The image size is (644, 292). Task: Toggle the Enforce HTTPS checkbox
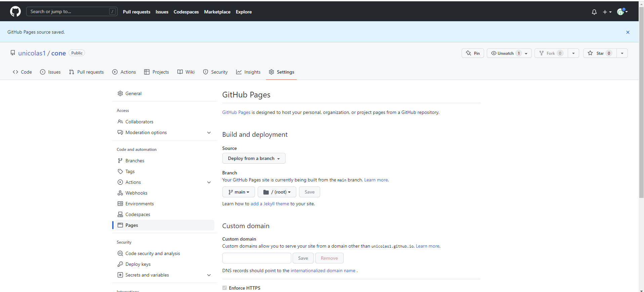point(224,288)
